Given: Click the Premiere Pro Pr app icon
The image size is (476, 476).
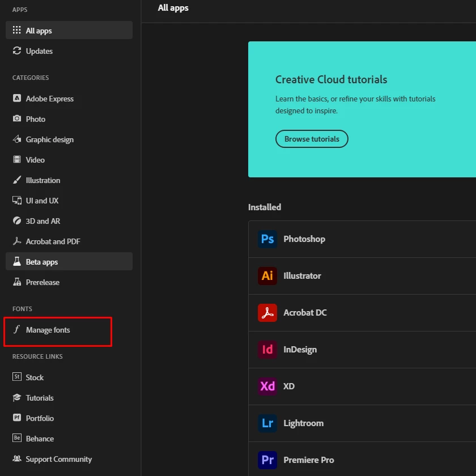Looking at the screenshot, I should coord(267,460).
